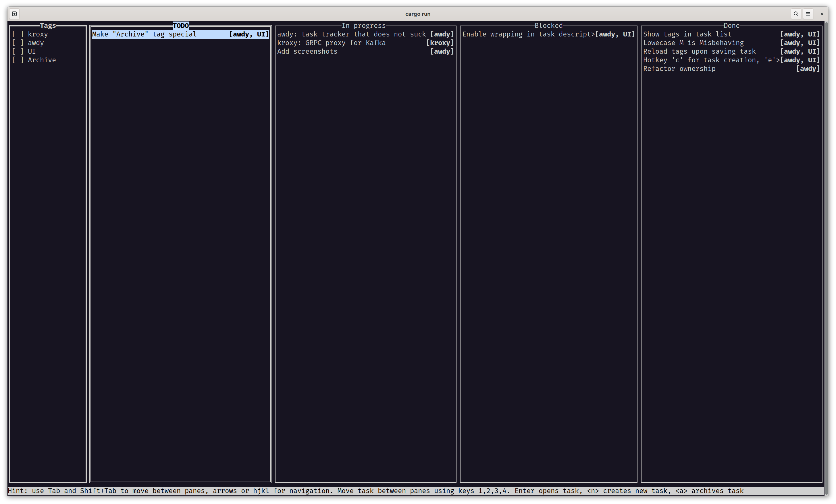Toggle the UI tag checkbox

pyautogui.click(x=18, y=52)
